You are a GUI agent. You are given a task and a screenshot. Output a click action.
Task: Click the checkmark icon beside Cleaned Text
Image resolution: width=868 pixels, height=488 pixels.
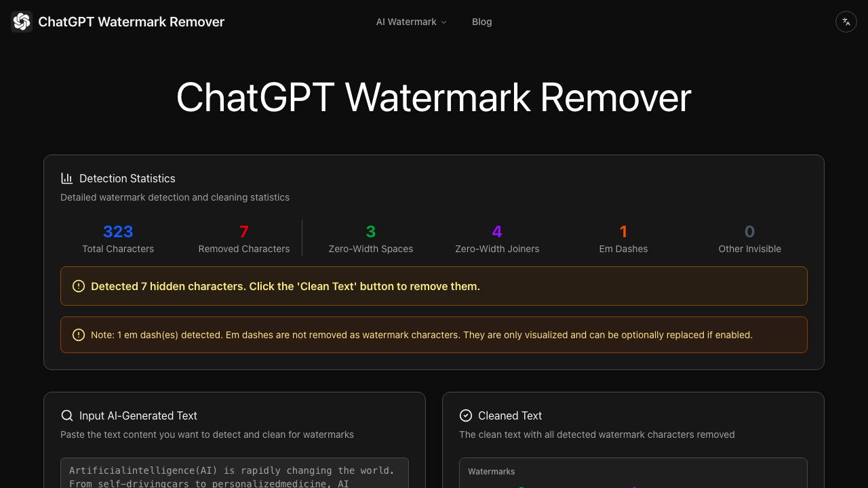pos(465,415)
